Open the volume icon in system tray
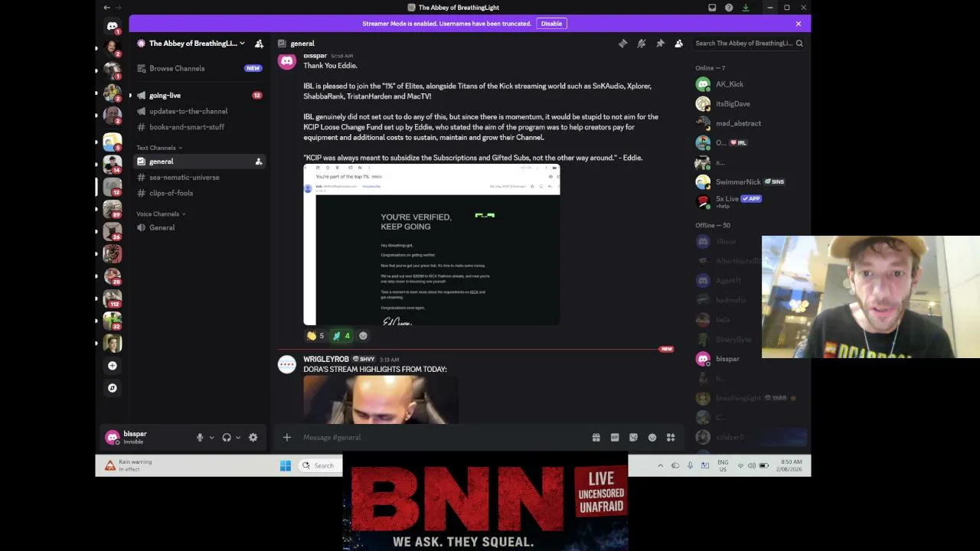The image size is (980, 551). point(752,465)
